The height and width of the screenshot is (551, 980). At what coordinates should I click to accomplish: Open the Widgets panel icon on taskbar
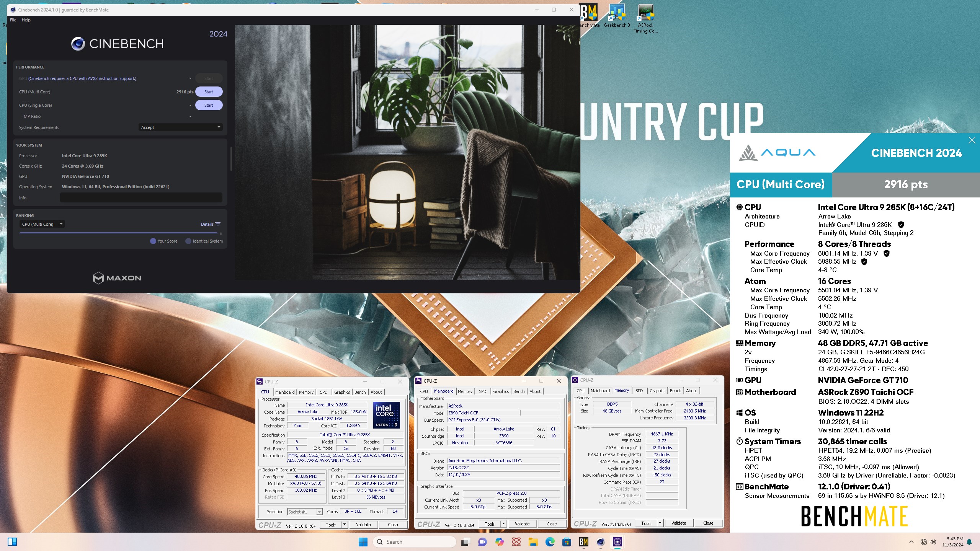[12, 542]
